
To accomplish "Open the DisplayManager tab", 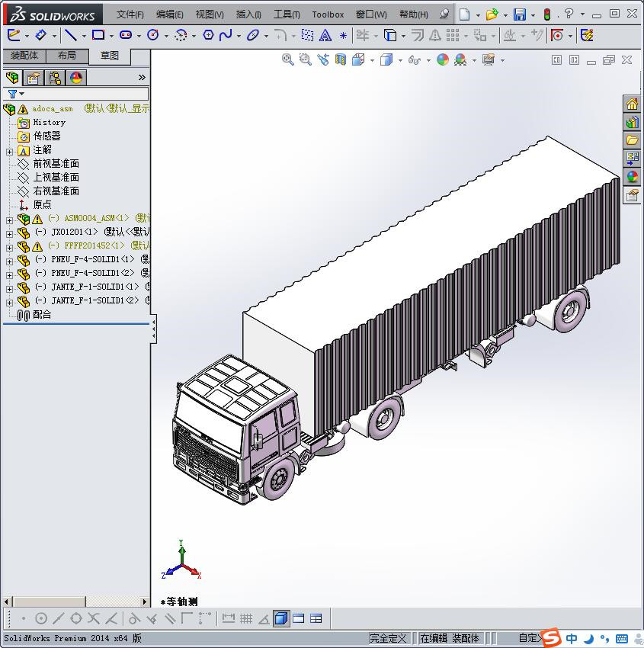I will 76,78.
